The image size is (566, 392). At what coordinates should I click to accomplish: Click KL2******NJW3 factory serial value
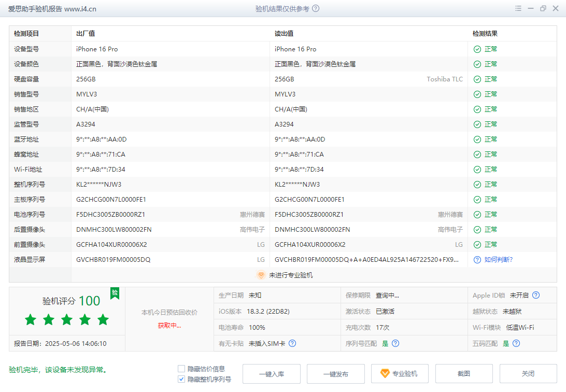(98, 185)
